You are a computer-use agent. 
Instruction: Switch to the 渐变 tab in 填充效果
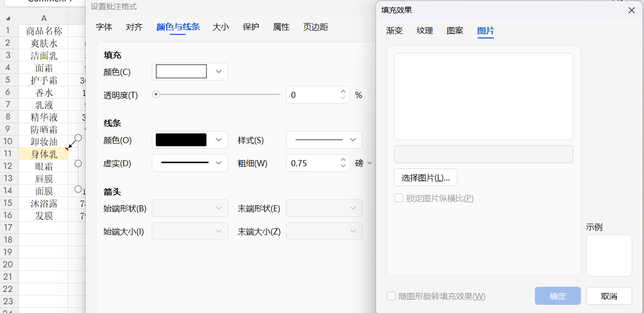394,31
